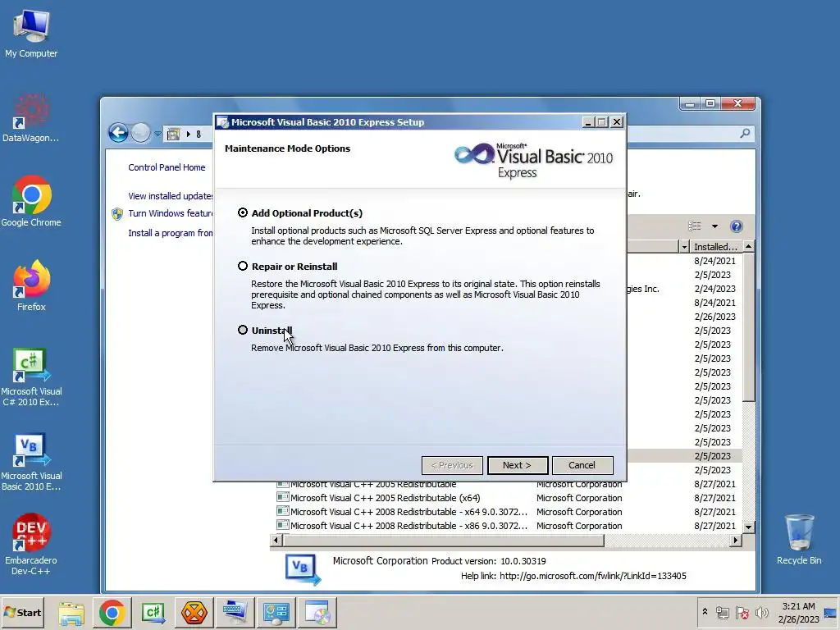Open View installed updates link

click(x=171, y=196)
